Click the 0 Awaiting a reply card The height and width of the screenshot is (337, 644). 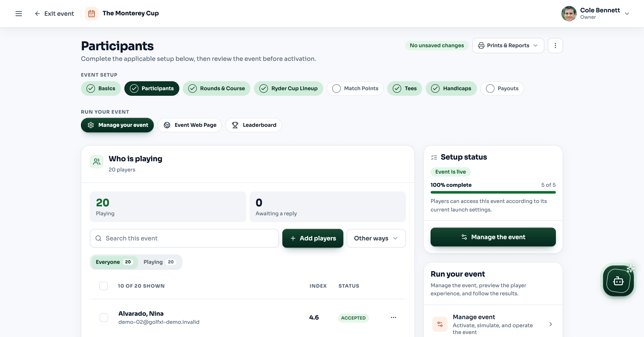[328, 207]
